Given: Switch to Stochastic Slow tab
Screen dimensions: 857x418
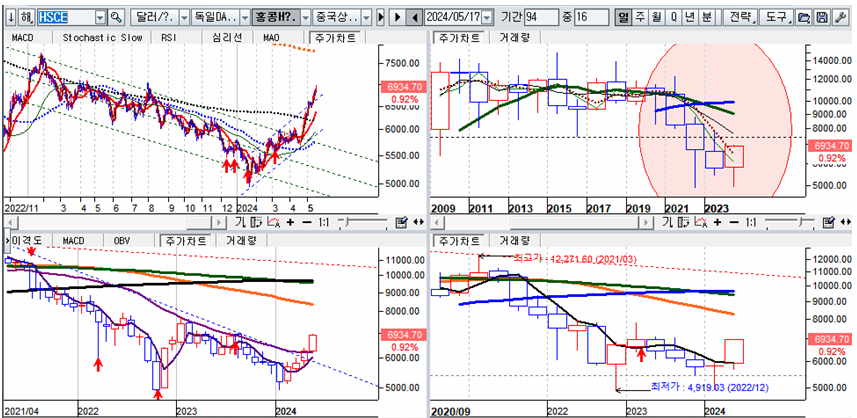Looking at the screenshot, I should click(x=102, y=38).
